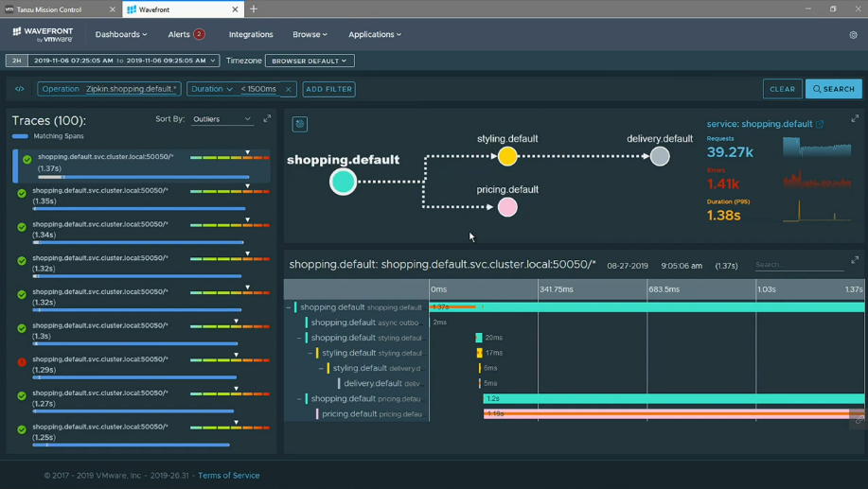Expand the Traces list panel

267,118
